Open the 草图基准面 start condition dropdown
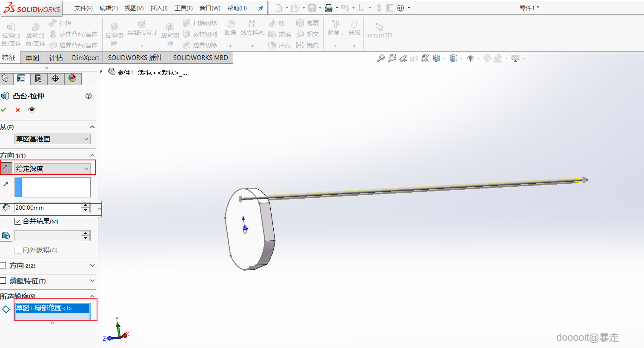This screenshot has height=348, width=644. click(52, 139)
